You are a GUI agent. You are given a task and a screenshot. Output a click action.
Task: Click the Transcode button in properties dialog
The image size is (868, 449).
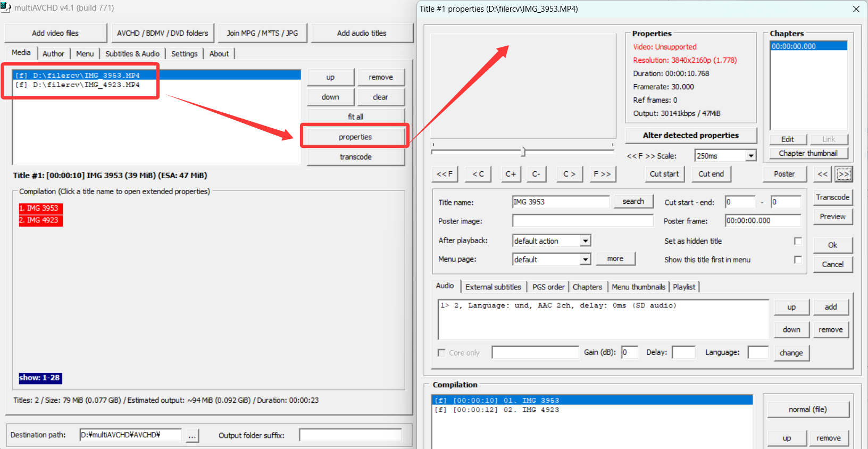[x=833, y=197]
